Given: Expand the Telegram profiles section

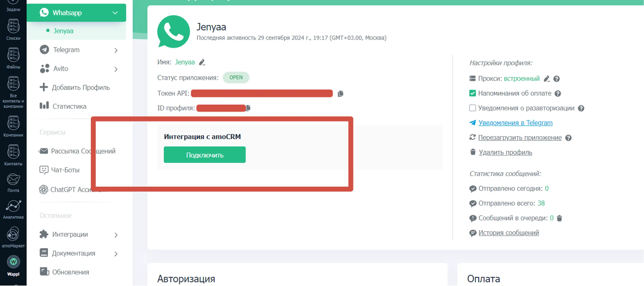Looking at the screenshot, I should click(x=116, y=50).
